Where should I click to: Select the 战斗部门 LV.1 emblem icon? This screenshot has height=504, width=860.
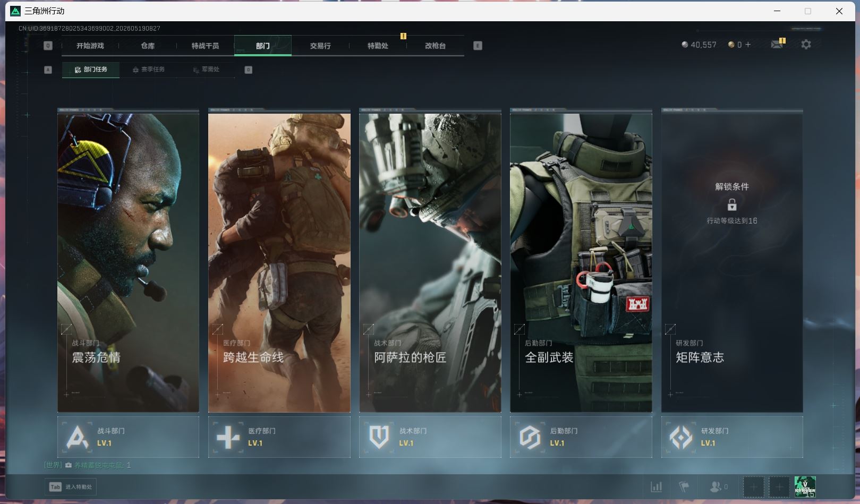[78, 437]
